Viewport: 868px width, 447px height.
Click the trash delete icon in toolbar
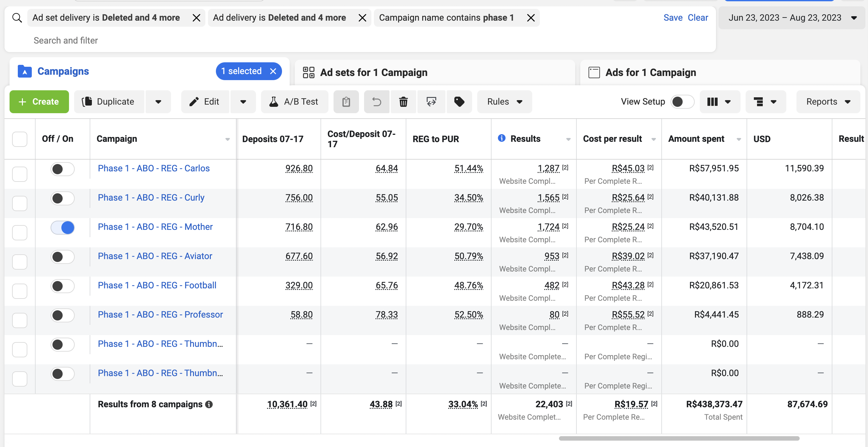pos(403,102)
